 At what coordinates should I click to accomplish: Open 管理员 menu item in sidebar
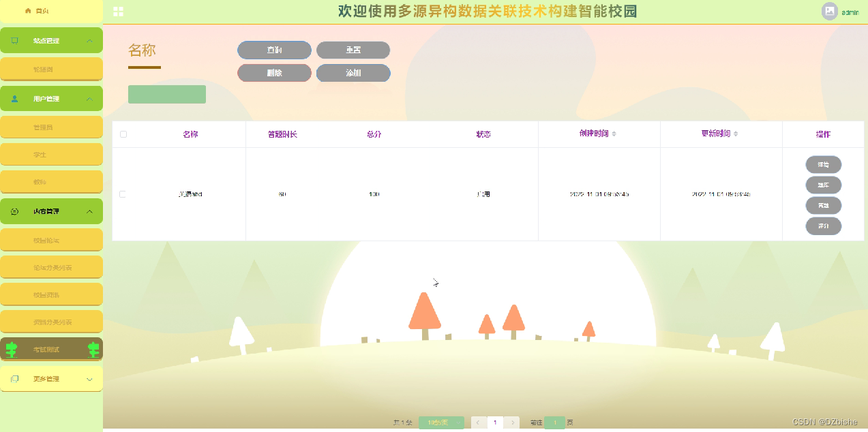(x=51, y=127)
